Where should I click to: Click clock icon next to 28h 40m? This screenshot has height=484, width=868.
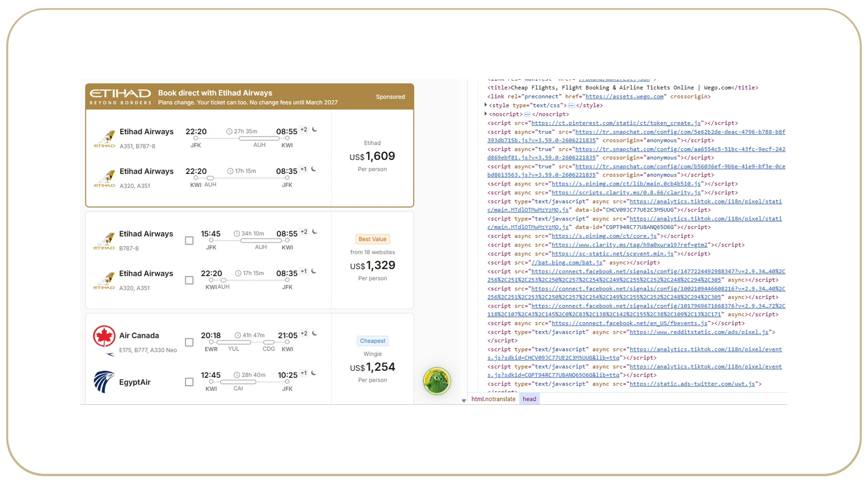[x=237, y=375]
